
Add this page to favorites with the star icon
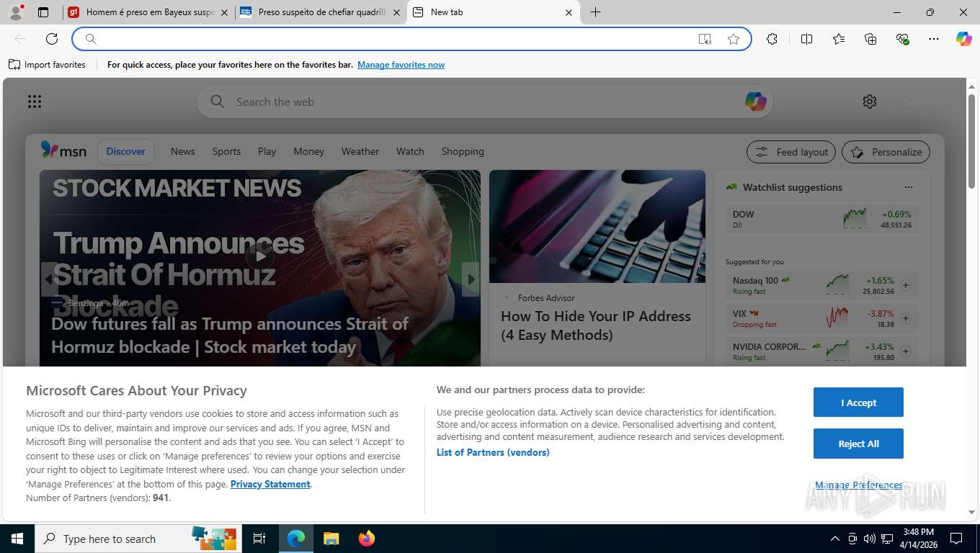734,39
